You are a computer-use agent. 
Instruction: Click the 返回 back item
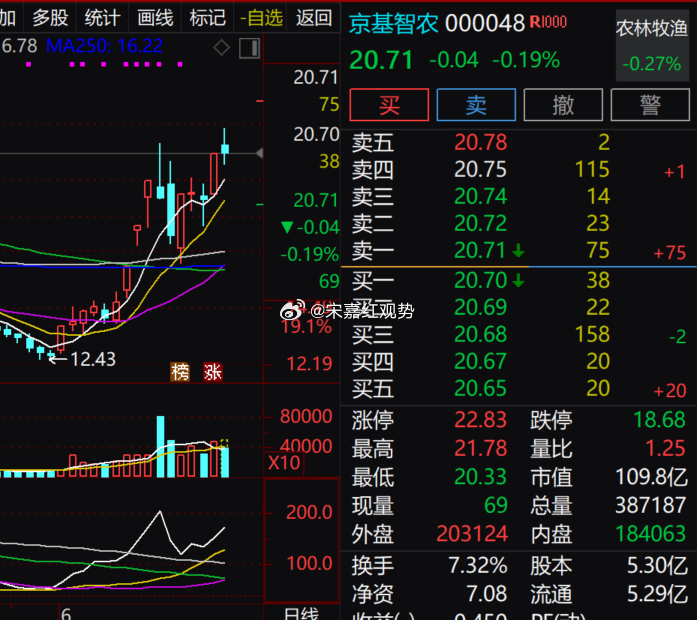pyautogui.click(x=314, y=18)
